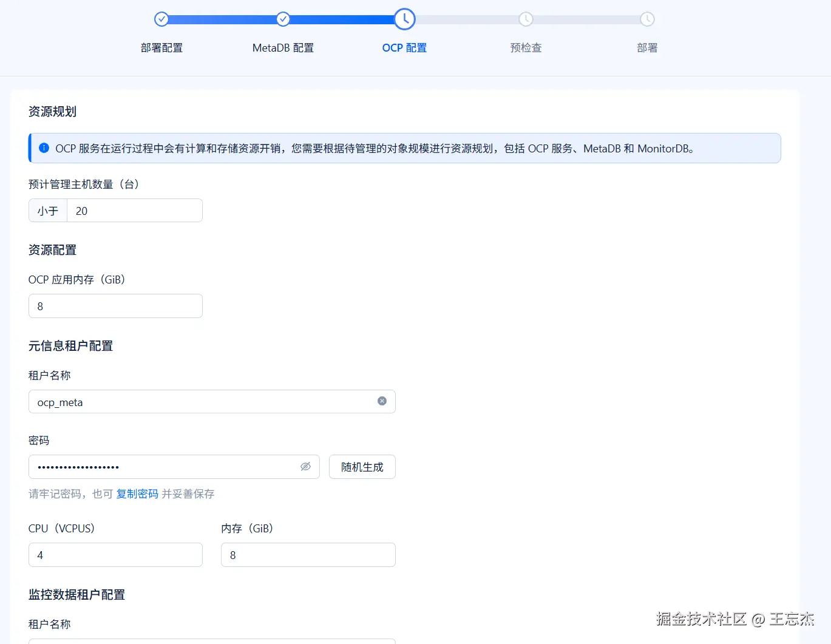Click the 预计管理主机数量（台） label
This screenshot has width=831, height=644.
[x=84, y=185]
